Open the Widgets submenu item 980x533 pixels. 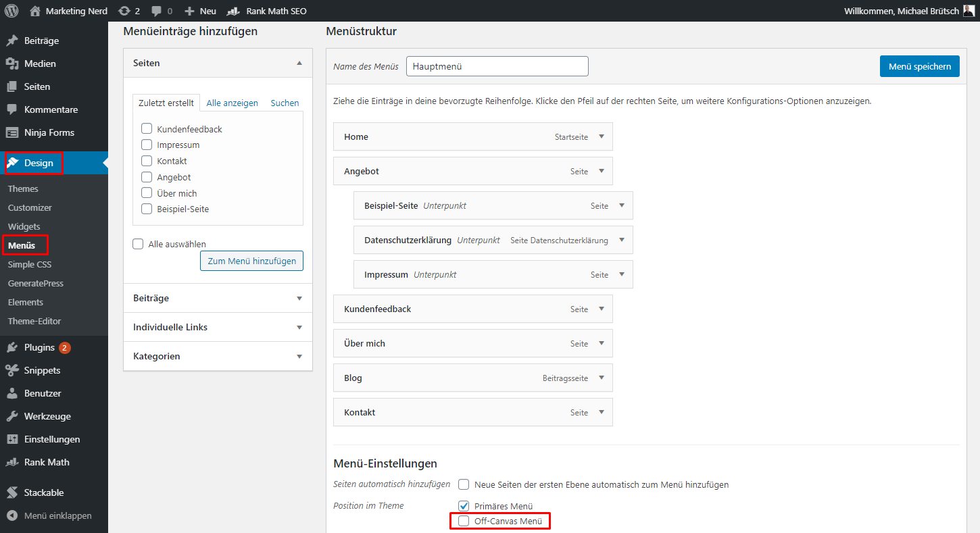(x=24, y=226)
